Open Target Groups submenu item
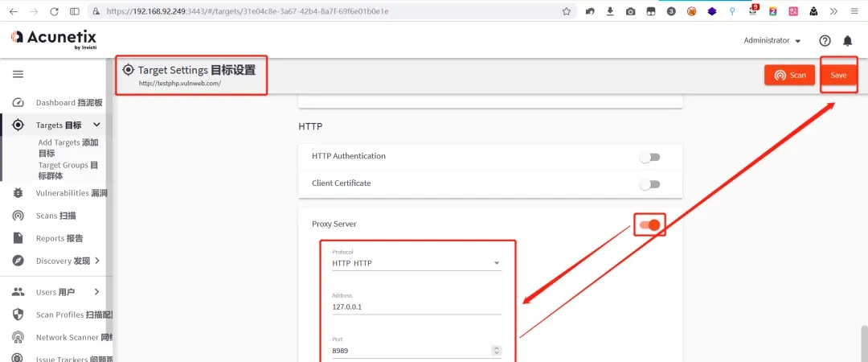Screen dimensions: 868x362 [x=68, y=171]
